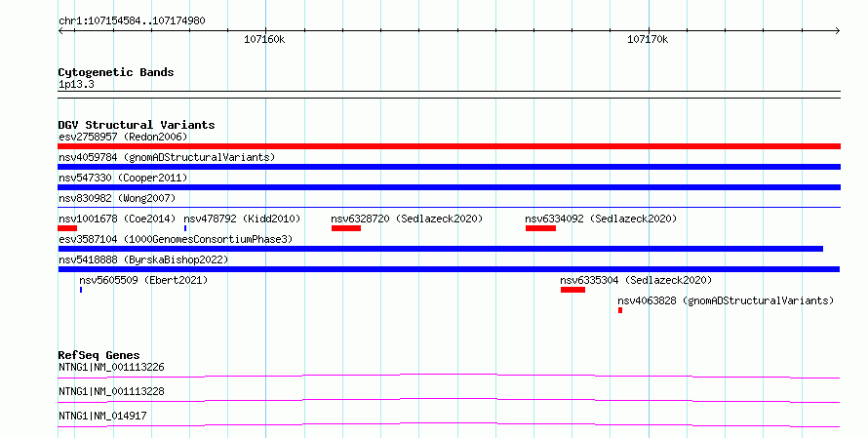
Task: Click the nsv6335304 (Sedlazeck2020) red segment
Action: [x=572, y=290]
